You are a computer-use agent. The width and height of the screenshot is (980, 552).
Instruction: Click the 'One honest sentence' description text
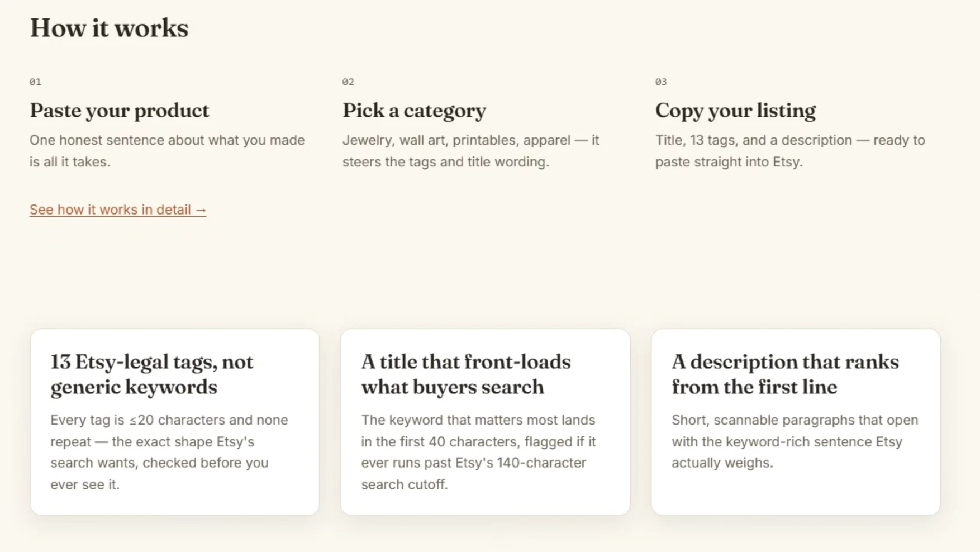click(167, 151)
